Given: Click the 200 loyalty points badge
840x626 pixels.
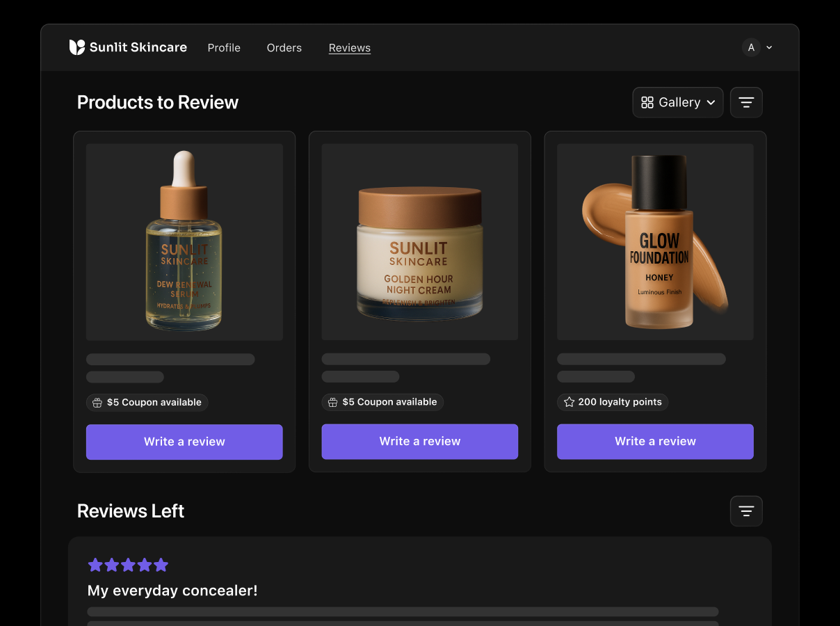Looking at the screenshot, I should click(x=613, y=402).
